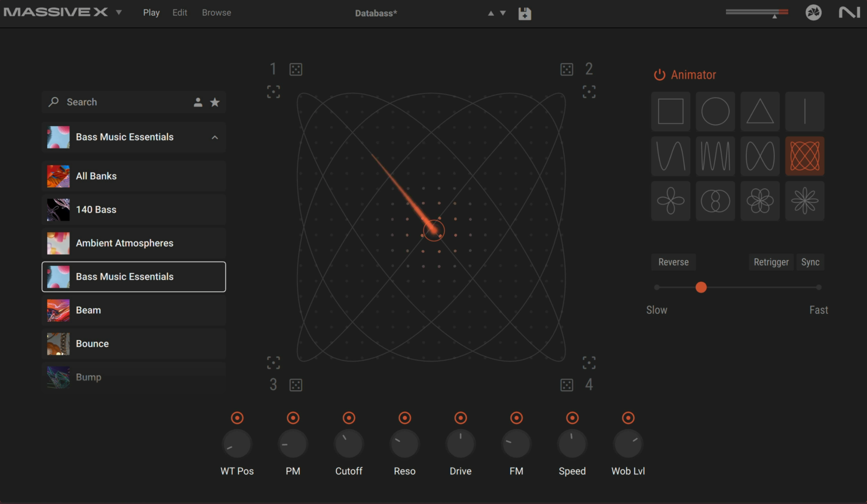Click the animator speed slider handle

point(701,287)
